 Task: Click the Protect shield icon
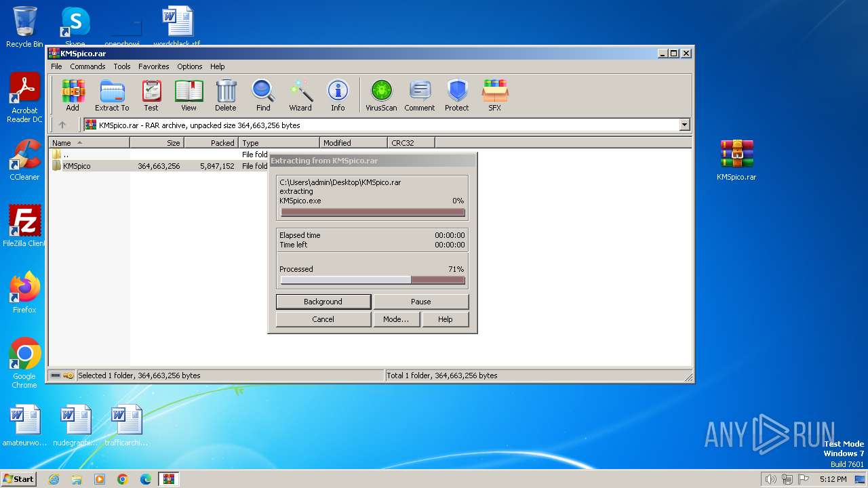click(x=457, y=95)
